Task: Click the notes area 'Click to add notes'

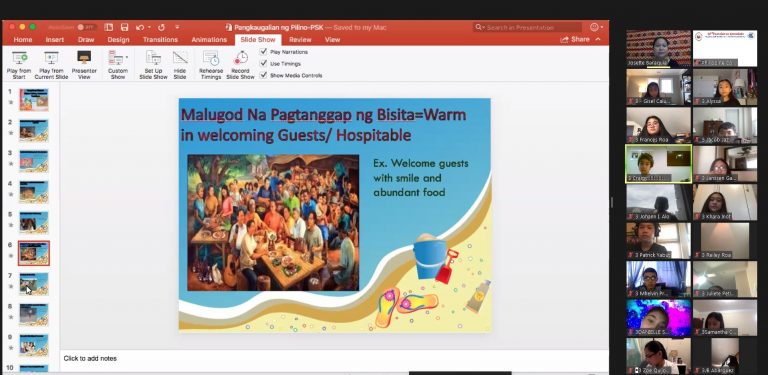Action: [x=90, y=358]
